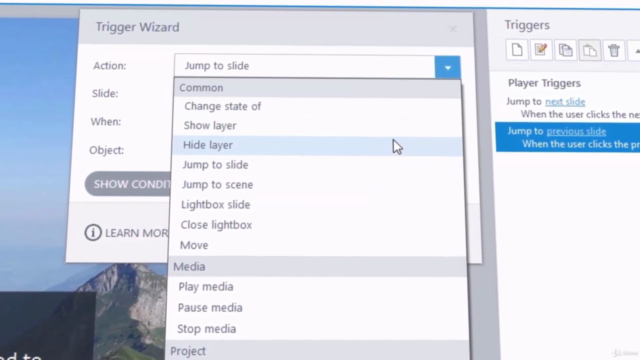640x360 pixels.
Task: Open the Action dropdown arrow
Action: (x=447, y=67)
